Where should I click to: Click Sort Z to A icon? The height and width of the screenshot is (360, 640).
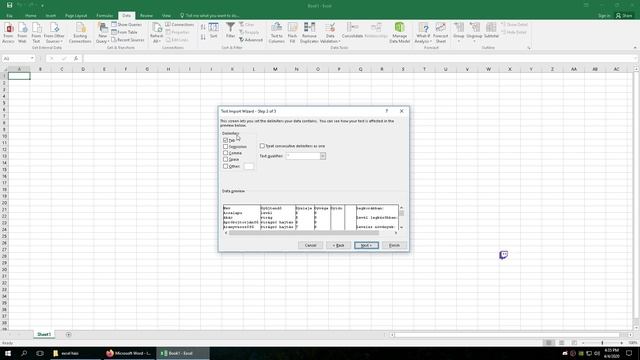tap(203, 37)
